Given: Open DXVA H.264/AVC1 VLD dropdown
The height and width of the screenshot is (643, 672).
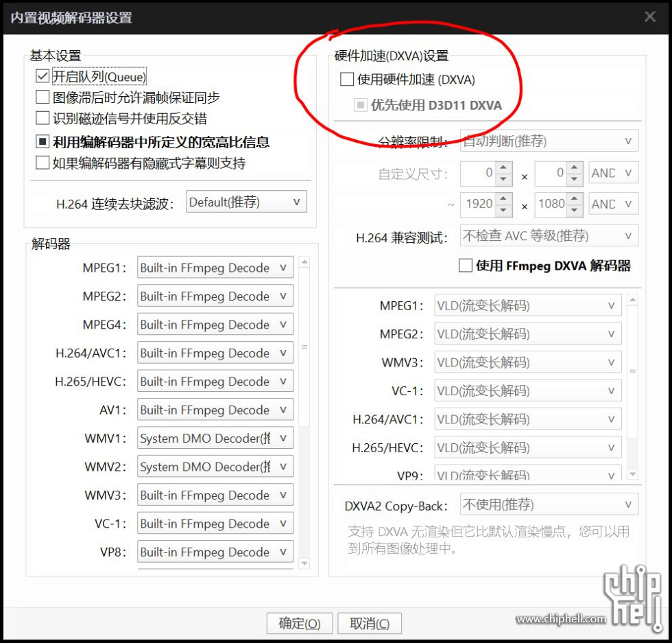Looking at the screenshot, I should pyautogui.click(x=528, y=419).
